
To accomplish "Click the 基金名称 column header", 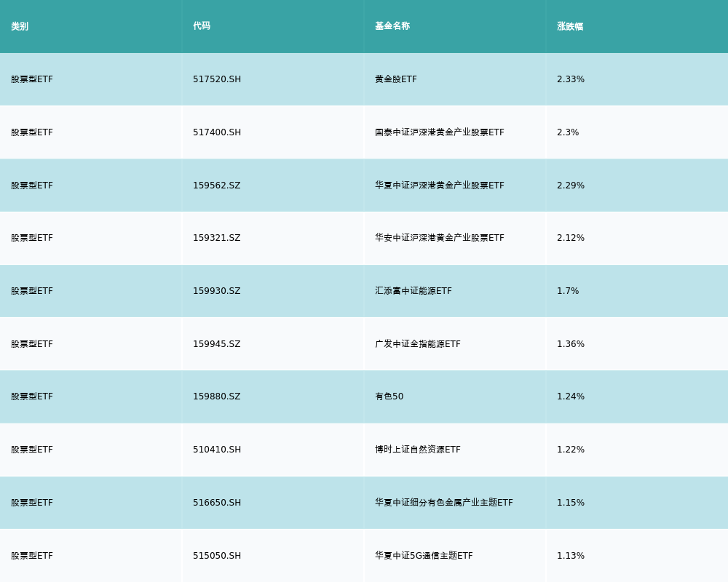I will 392,26.
